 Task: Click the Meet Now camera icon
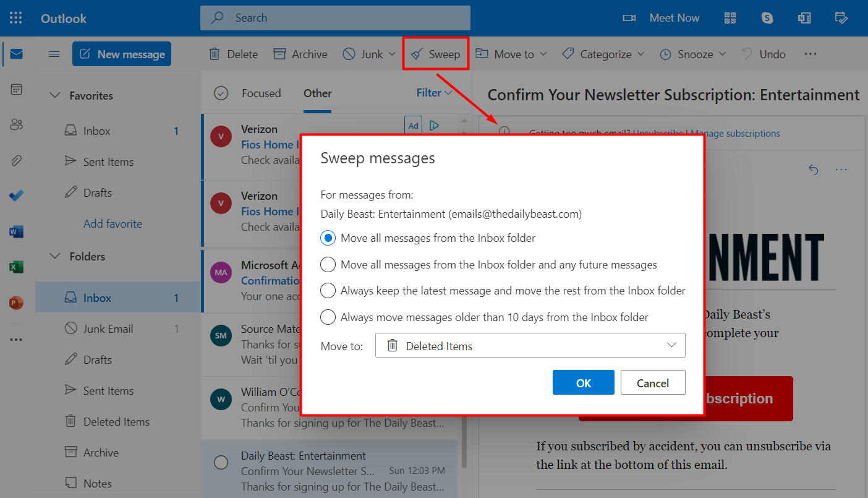click(x=629, y=18)
